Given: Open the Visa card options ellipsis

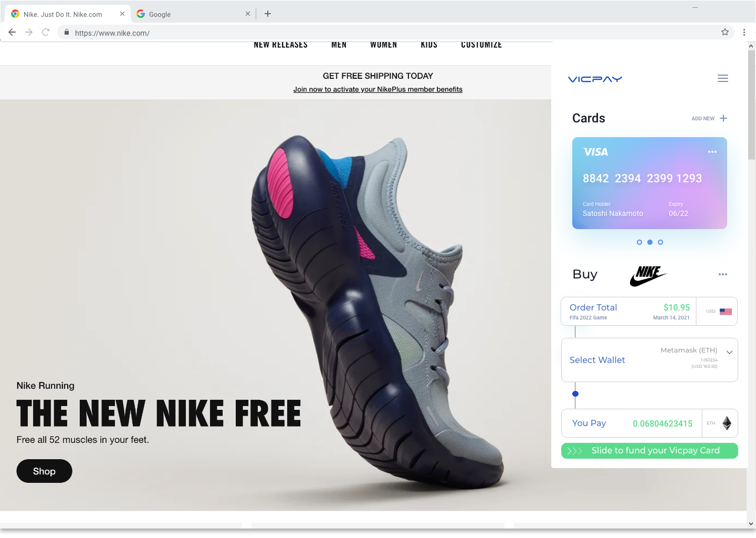Looking at the screenshot, I should [712, 152].
